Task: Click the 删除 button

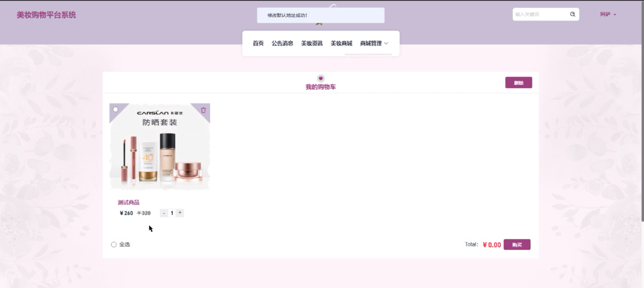Action: coord(519,83)
